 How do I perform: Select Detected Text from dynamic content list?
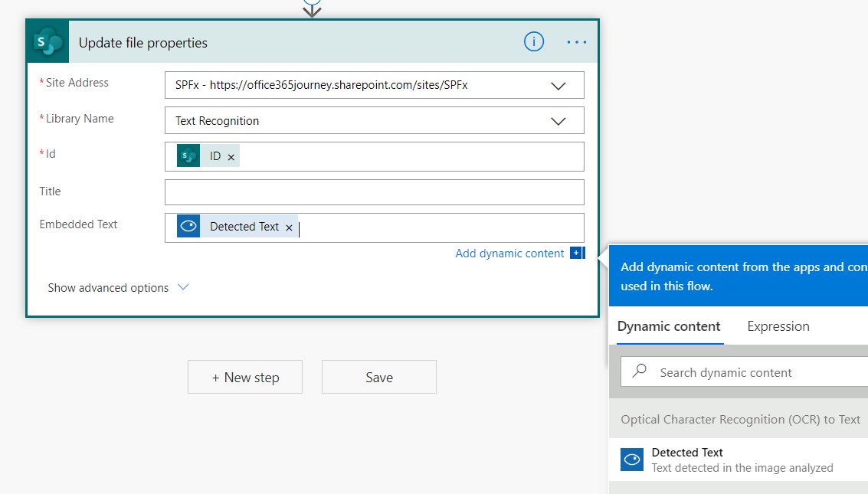[739, 460]
